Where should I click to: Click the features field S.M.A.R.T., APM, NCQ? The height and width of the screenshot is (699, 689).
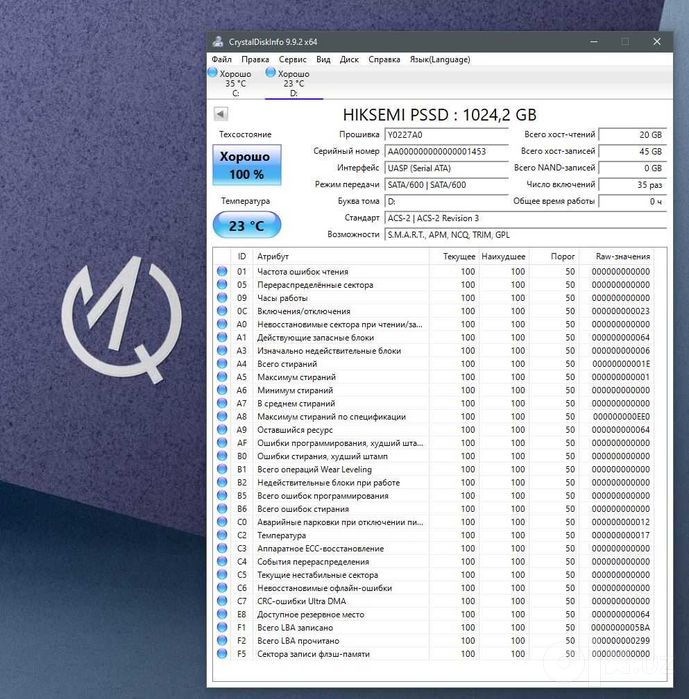click(x=525, y=234)
